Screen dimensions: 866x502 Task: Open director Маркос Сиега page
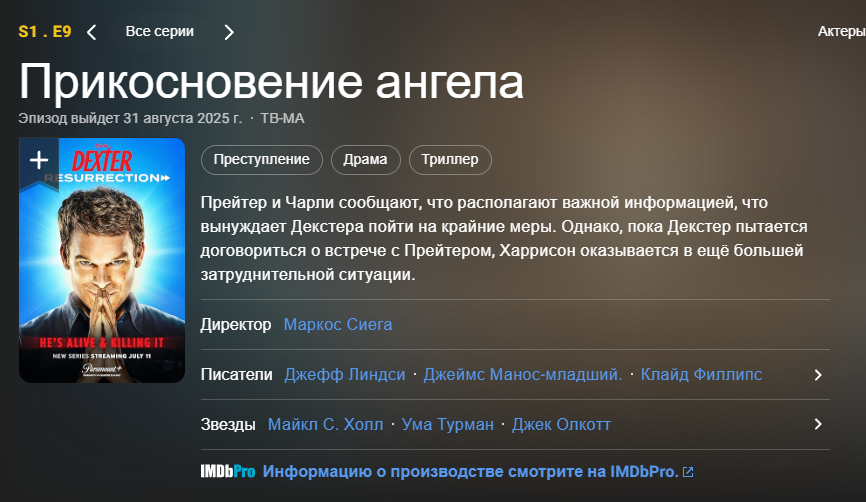pyautogui.click(x=338, y=325)
